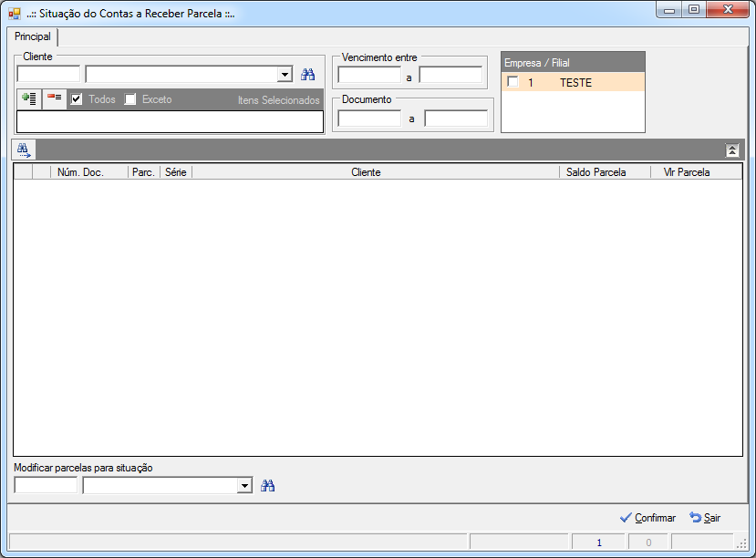Click the double-arrow collapse icon on the gray bar
756x558 pixels.
point(732,150)
